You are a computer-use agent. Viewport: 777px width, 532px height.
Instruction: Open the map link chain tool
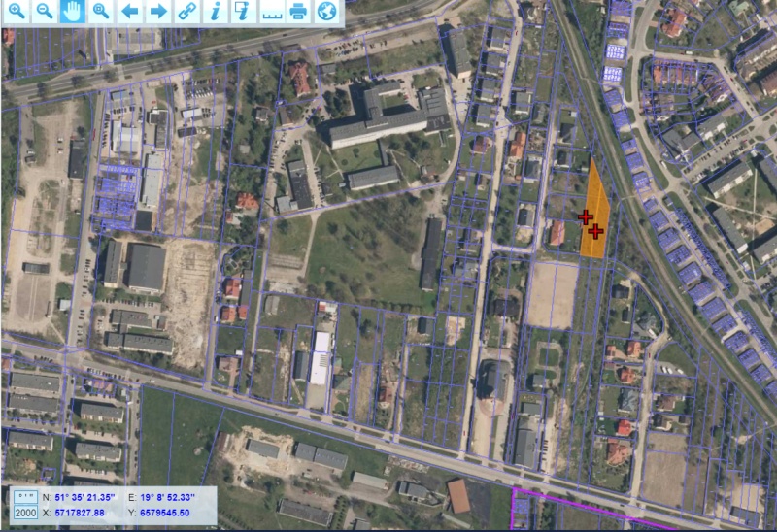point(186,11)
